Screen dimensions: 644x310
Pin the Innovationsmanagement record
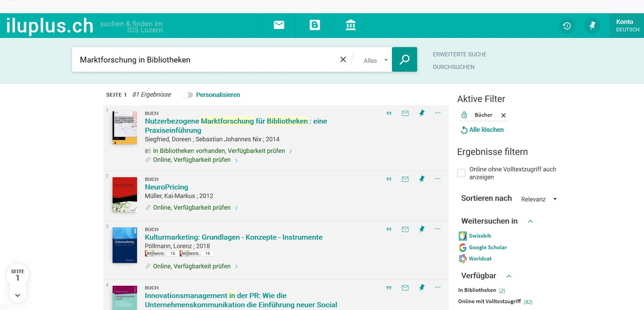421,288
